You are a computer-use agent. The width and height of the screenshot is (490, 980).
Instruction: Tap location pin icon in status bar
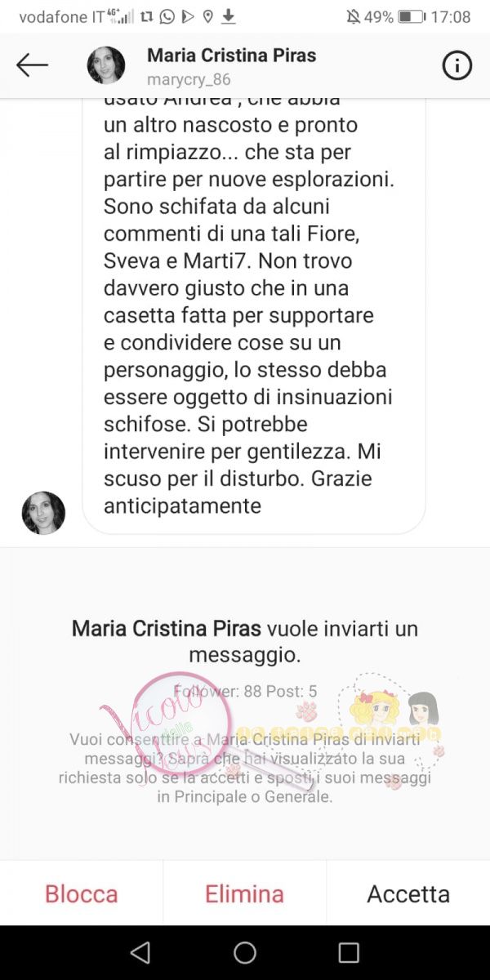click(x=208, y=16)
